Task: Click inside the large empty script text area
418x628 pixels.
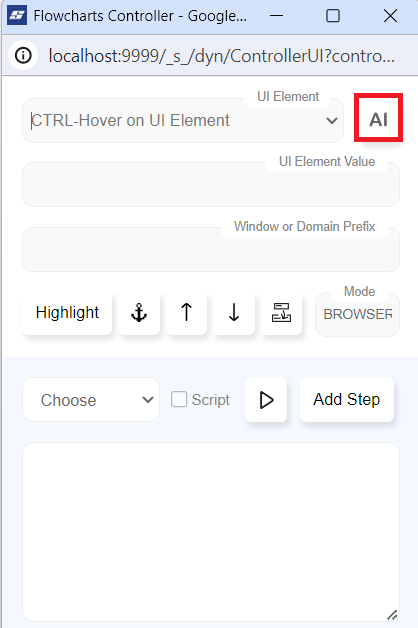Action: 211,532
